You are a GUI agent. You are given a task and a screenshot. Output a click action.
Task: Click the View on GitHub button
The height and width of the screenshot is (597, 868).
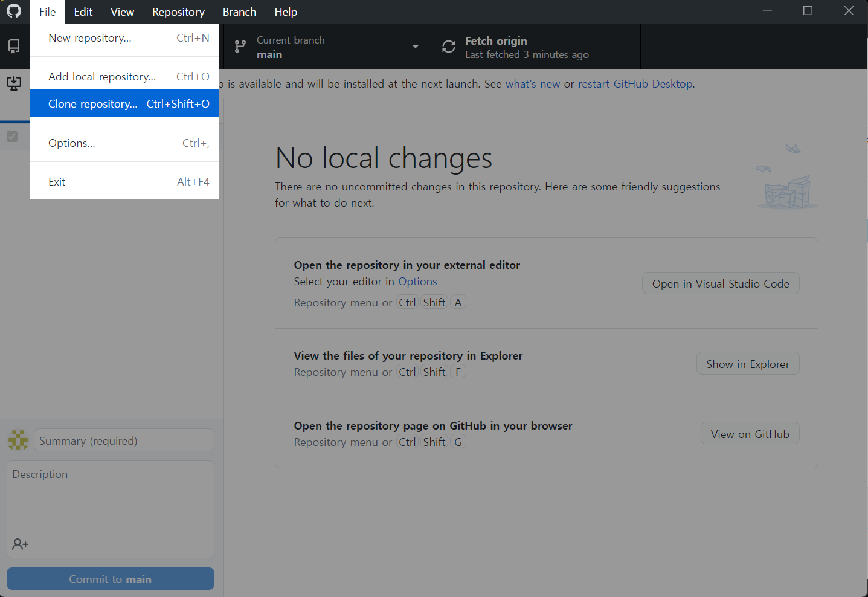click(x=750, y=434)
